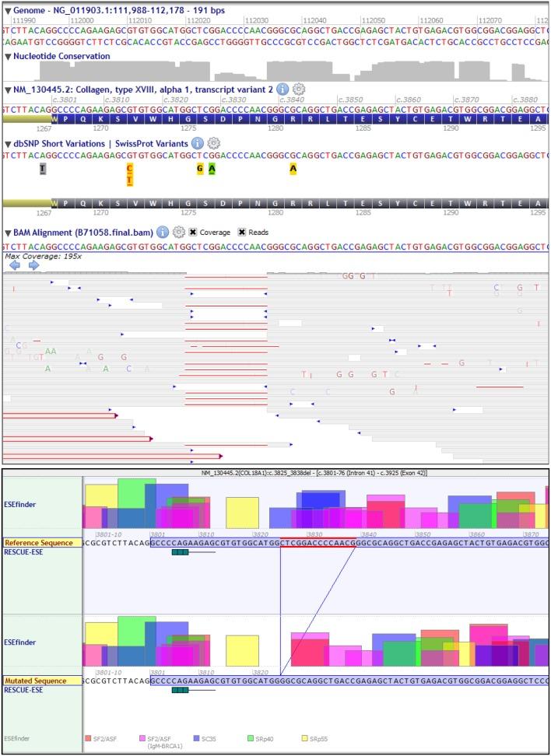Toggle the Coverage checkbox
The width and height of the screenshot is (551, 756).
click(192, 233)
